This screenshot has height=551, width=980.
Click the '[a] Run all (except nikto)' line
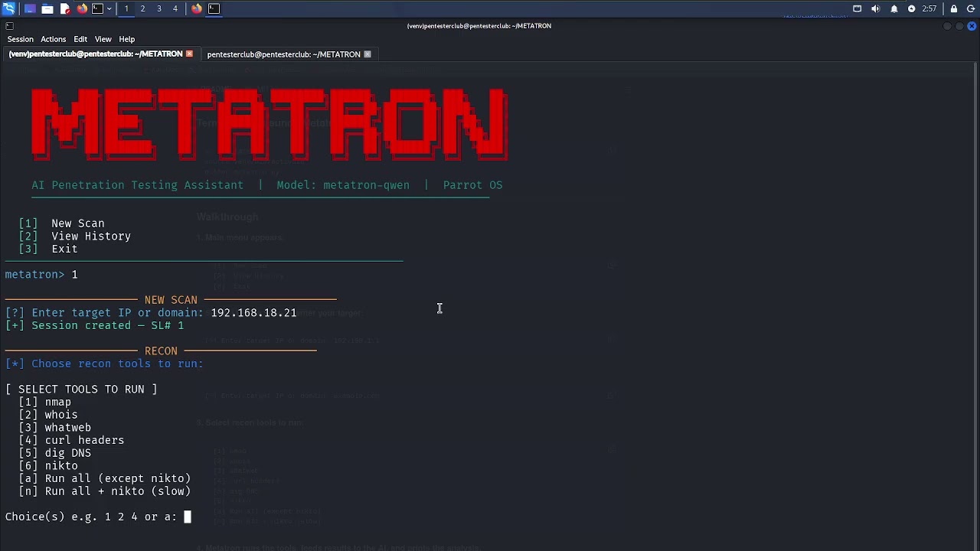point(105,478)
